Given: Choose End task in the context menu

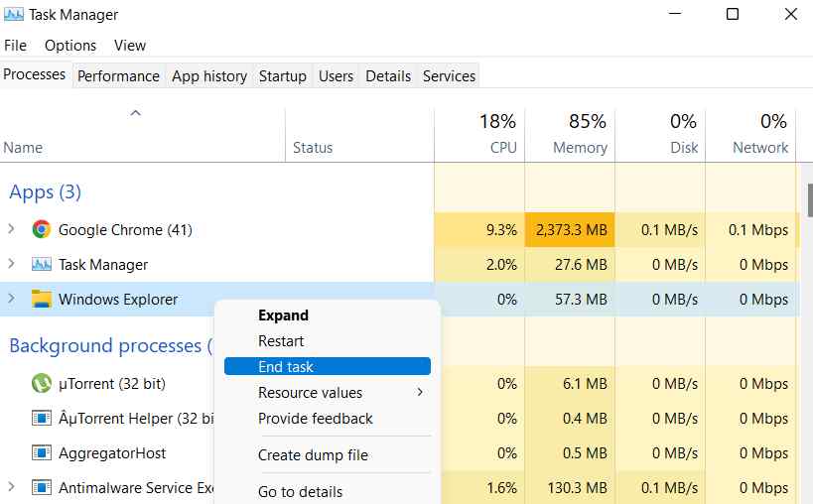Looking at the screenshot, I should tap(328, 366).
